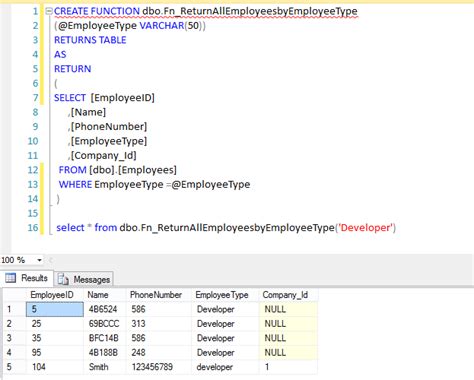Click the VARCHAR keyword on line 2
The width and height of the screenshot is (474, 380).
pyautogui.click(x=162, y=26)
